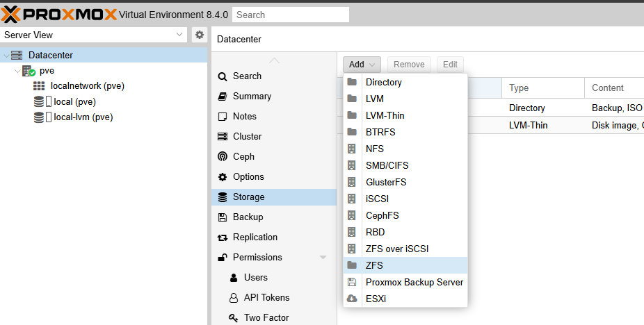This screenshot has height=325, width=644.
Task: Click the Server View gear settings icon
Action: click(x=200, y=35)
